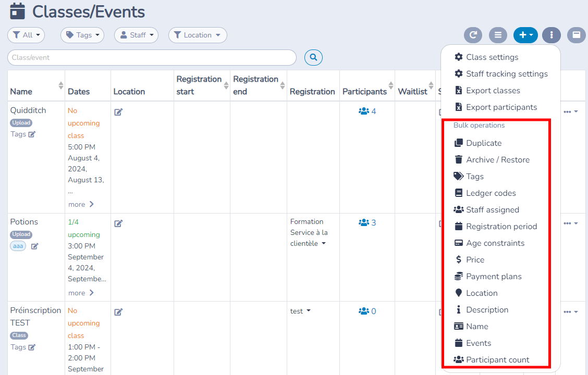Click Tags edit icon under Quidditch

(x=32, y=134)
